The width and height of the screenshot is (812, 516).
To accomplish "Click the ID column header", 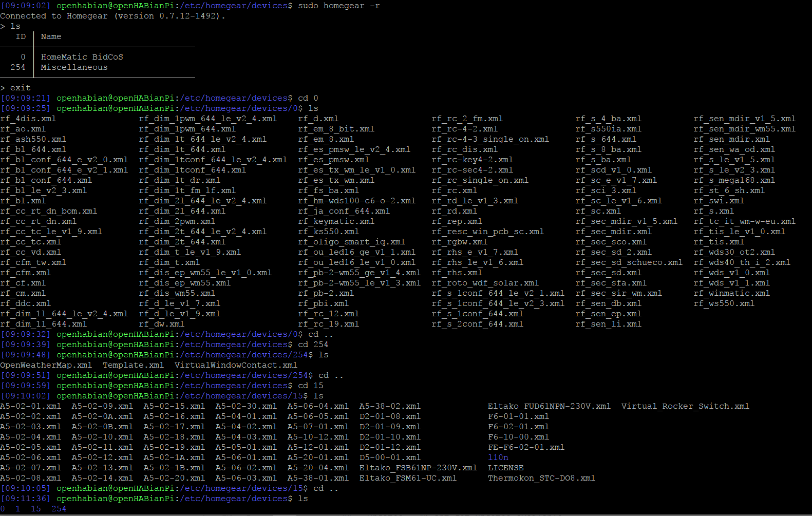I will (x=21, y=36).
